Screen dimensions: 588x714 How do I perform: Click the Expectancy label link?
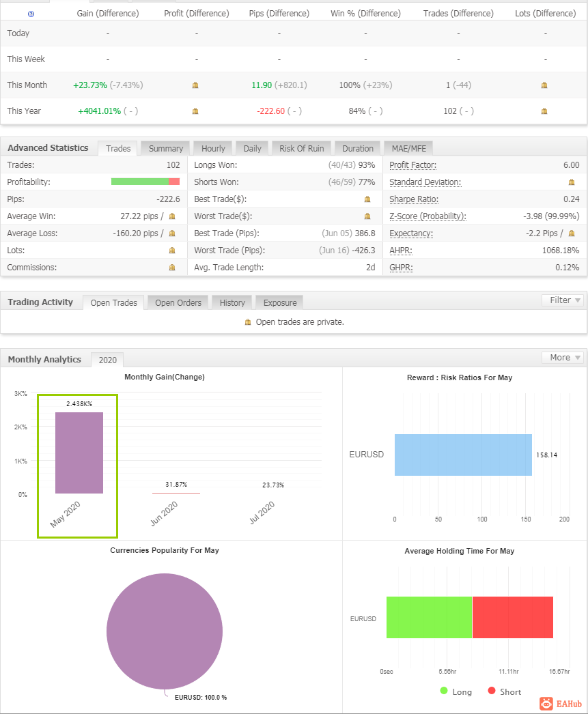[411, 233]
